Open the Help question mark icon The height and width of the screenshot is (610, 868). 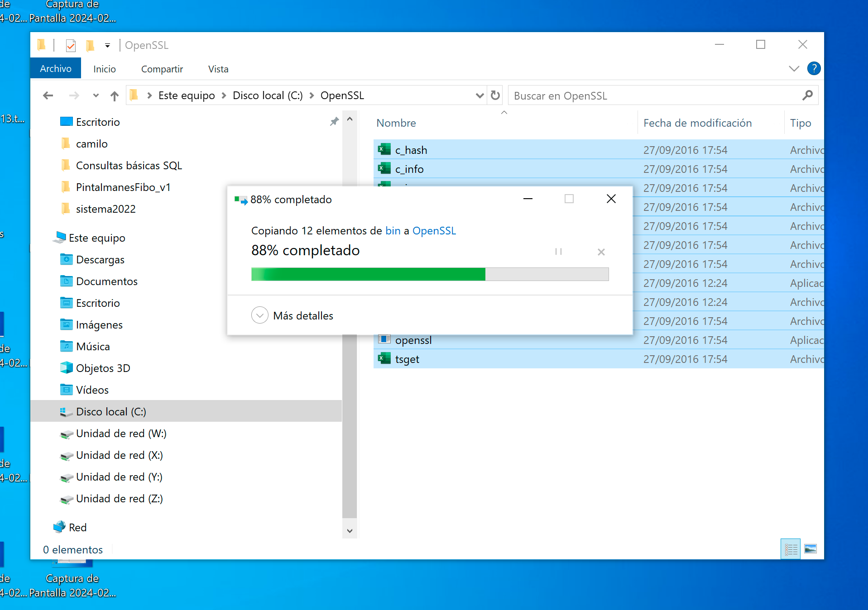[814, 68]
